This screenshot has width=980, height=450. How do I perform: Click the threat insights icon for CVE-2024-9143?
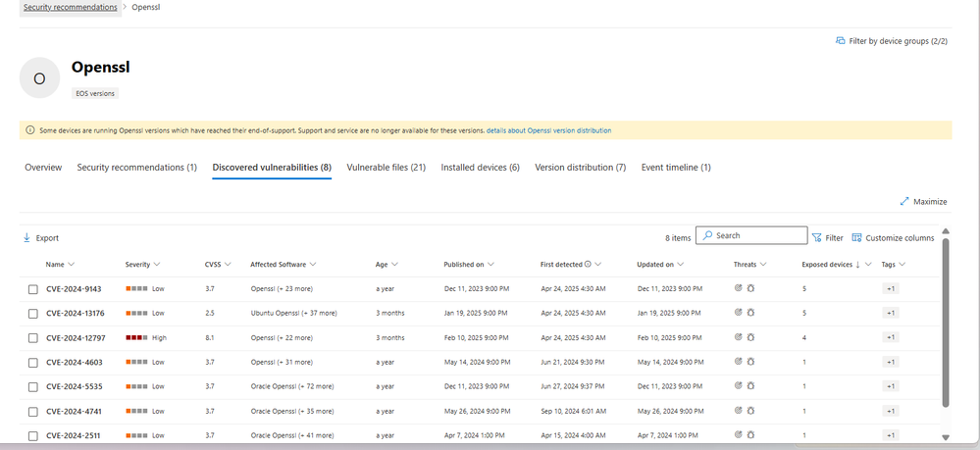[x=738, y=288]
